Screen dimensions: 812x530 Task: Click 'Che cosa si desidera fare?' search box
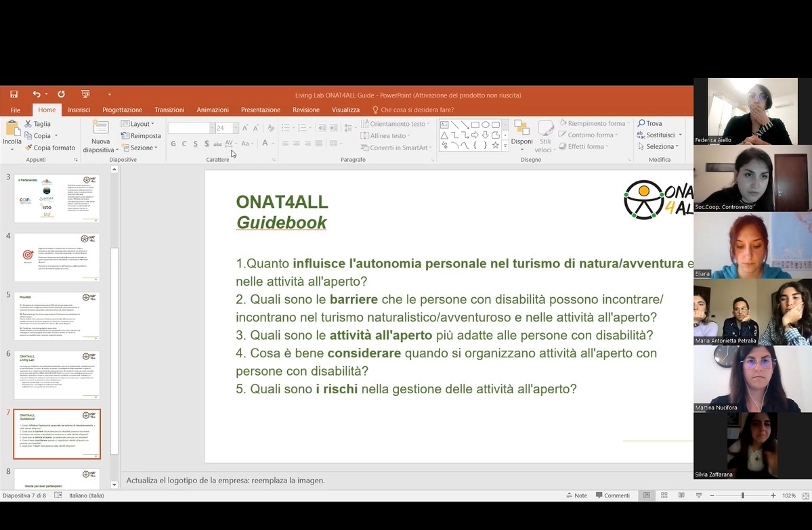tap(412, 110)
